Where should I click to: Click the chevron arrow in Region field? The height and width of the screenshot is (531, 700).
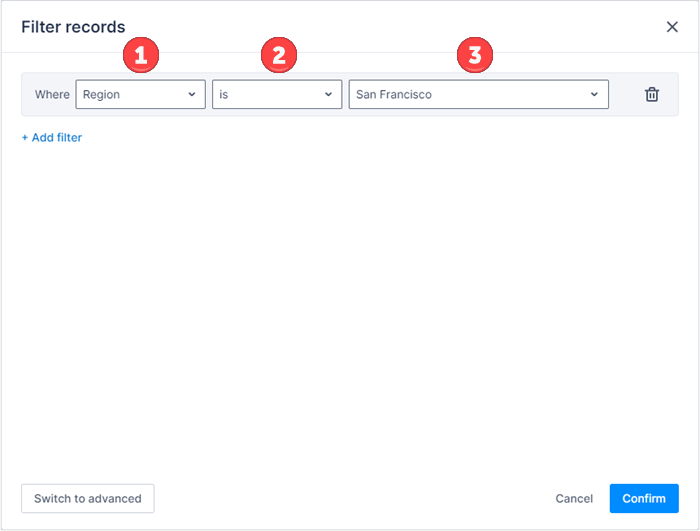(192, 95)
